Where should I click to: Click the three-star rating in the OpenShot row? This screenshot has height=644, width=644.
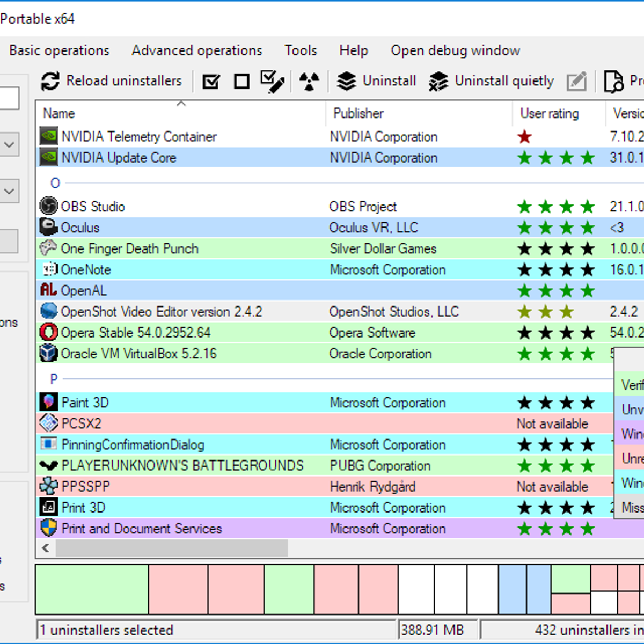[546, 312]
